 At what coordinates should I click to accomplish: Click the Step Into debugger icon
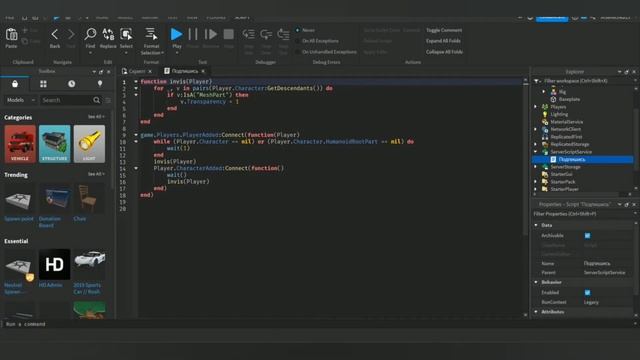249,34
